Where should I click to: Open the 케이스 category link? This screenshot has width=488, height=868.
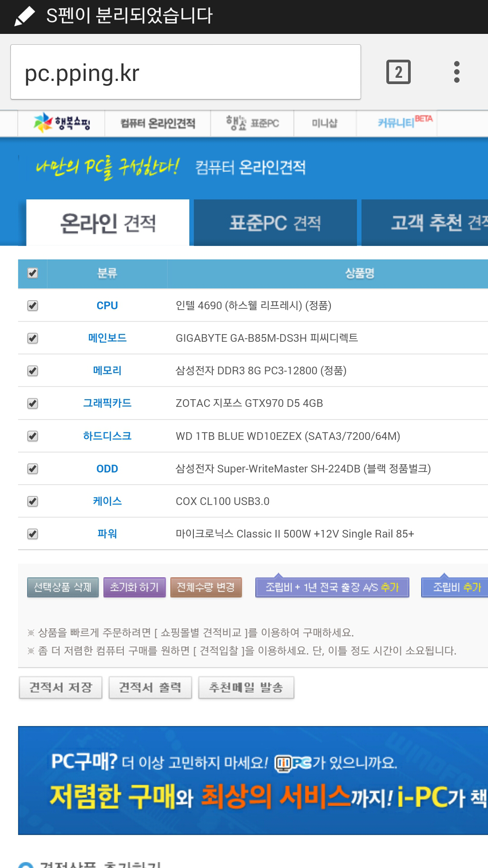[107, 501]
